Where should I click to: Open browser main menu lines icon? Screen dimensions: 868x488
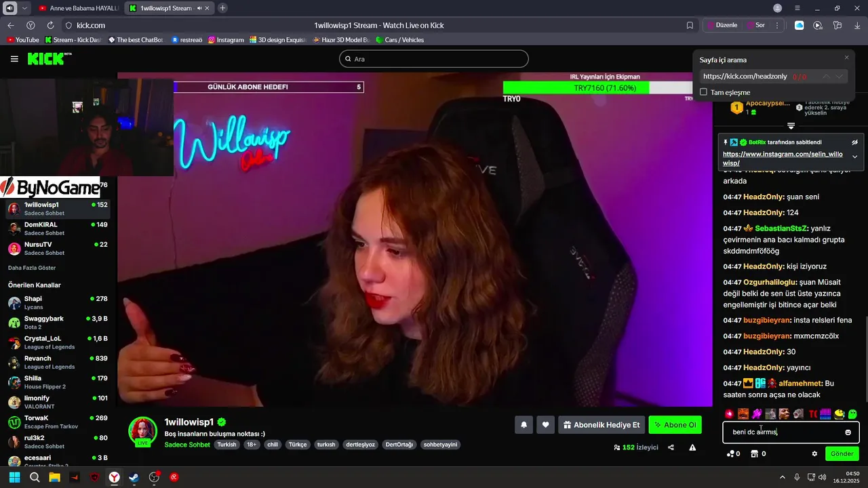click(x=797, y=8)
